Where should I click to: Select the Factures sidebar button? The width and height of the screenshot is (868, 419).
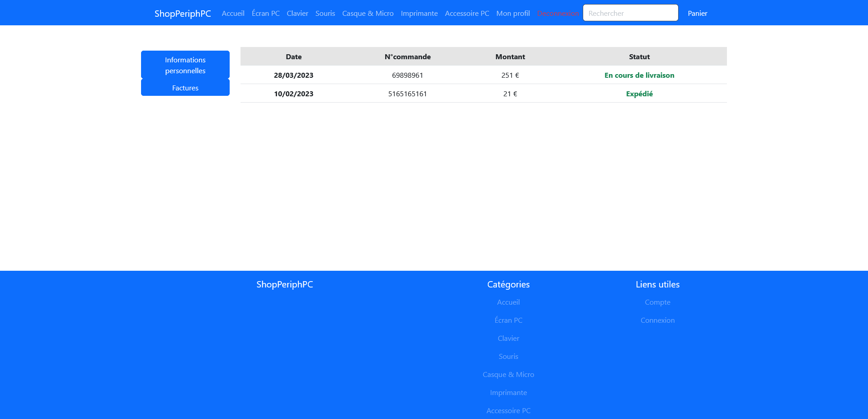tap(185, 88)
